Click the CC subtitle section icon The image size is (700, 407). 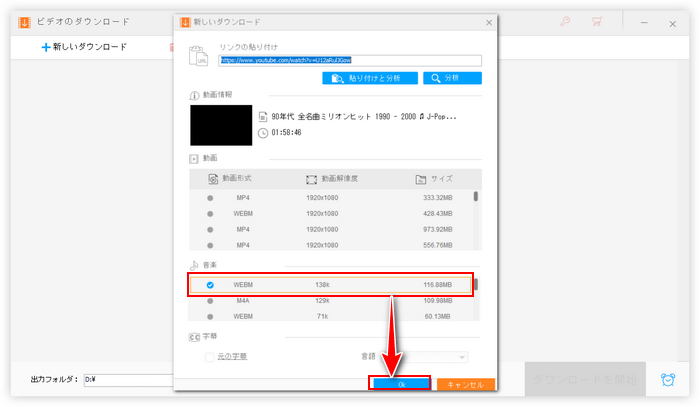click(x=194, y=337)
